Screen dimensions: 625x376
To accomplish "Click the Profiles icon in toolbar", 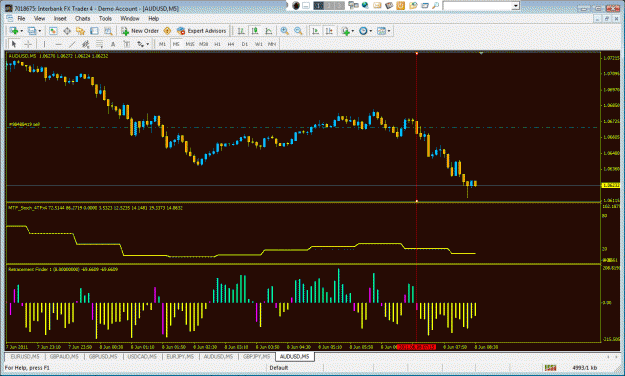I will point(32,31).
